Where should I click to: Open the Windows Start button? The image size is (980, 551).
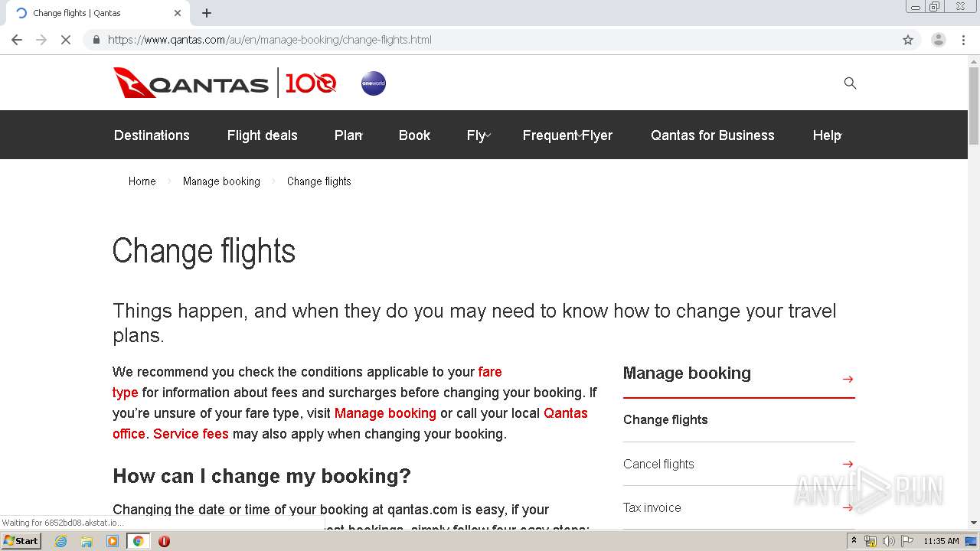[21, 541]
